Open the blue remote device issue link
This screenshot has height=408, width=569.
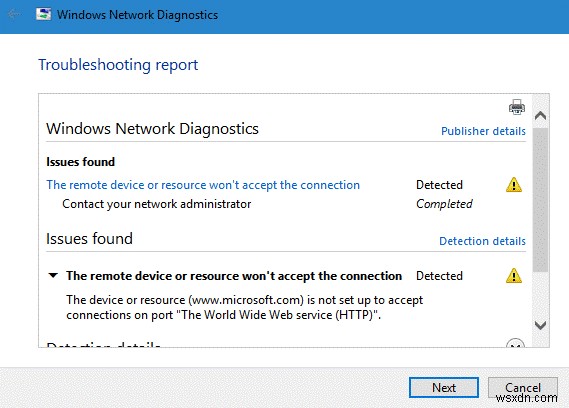203,185
